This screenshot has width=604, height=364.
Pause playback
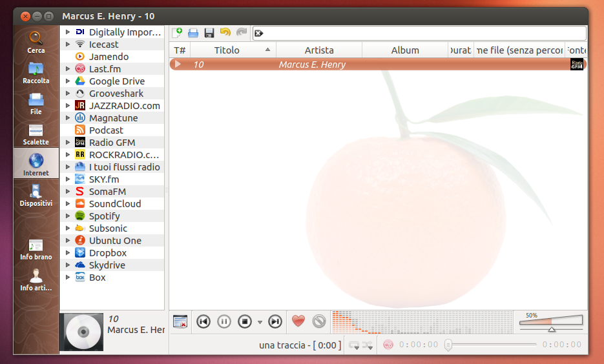(224, 321)
